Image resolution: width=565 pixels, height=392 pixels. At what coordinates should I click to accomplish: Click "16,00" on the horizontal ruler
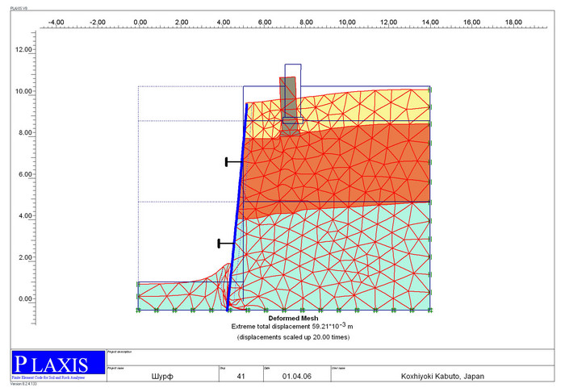pyautogui.click(x=471, y=23)
